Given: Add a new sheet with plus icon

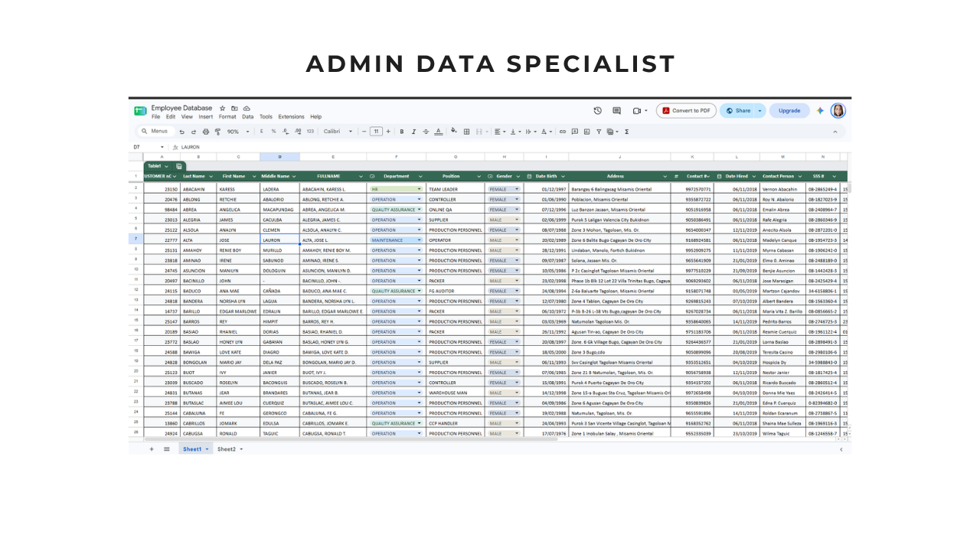Looking at the screenshot, I should click(152, 449).
